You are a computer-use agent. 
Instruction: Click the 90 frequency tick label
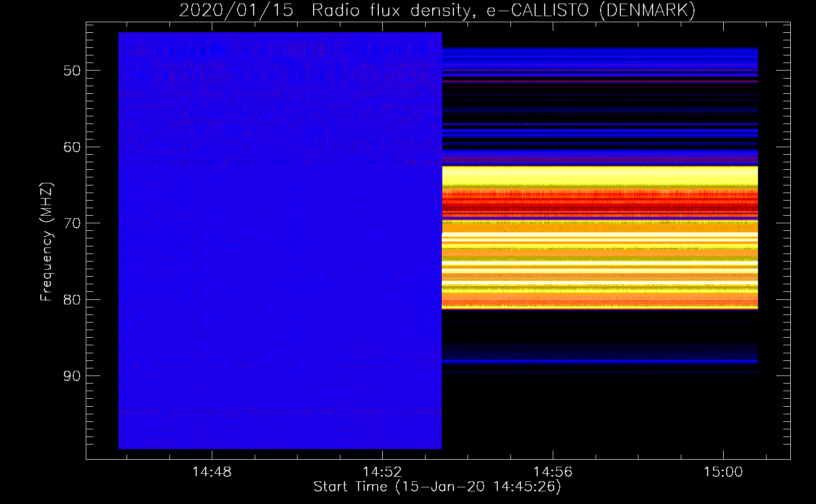coord(72,376)
